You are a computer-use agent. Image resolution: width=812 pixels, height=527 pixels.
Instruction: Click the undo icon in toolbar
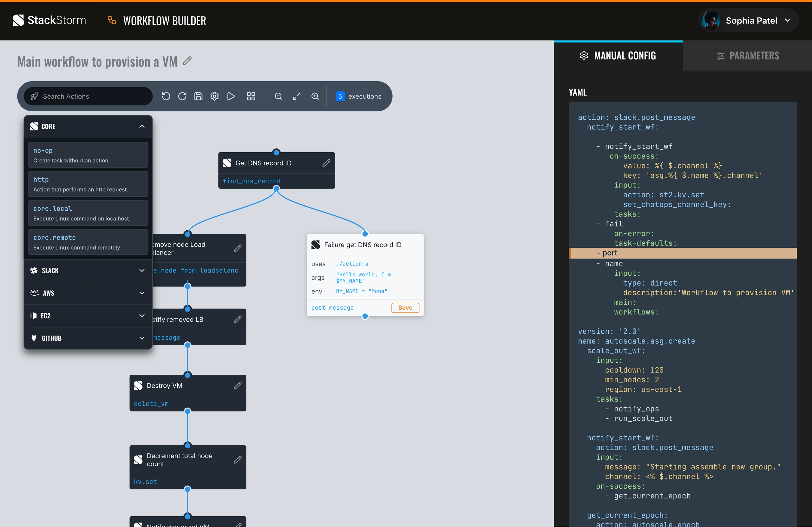click(x=166, y=96)
